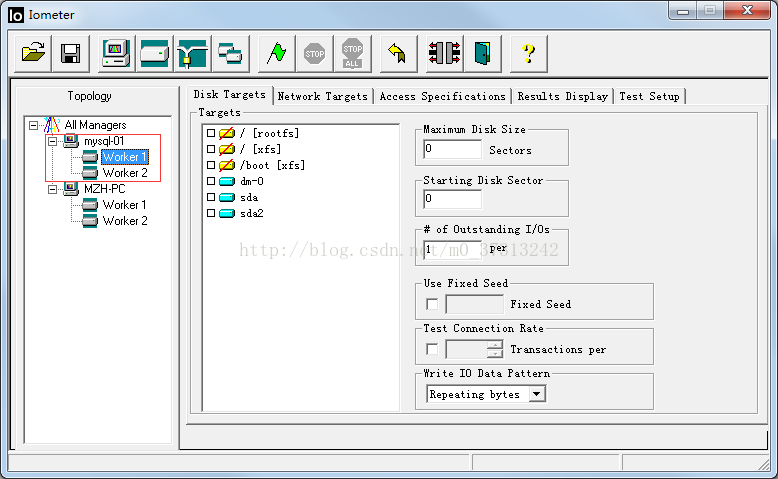778x479 pixels.
Task: Start tests with green flag icon
Action: pos(276,53)
